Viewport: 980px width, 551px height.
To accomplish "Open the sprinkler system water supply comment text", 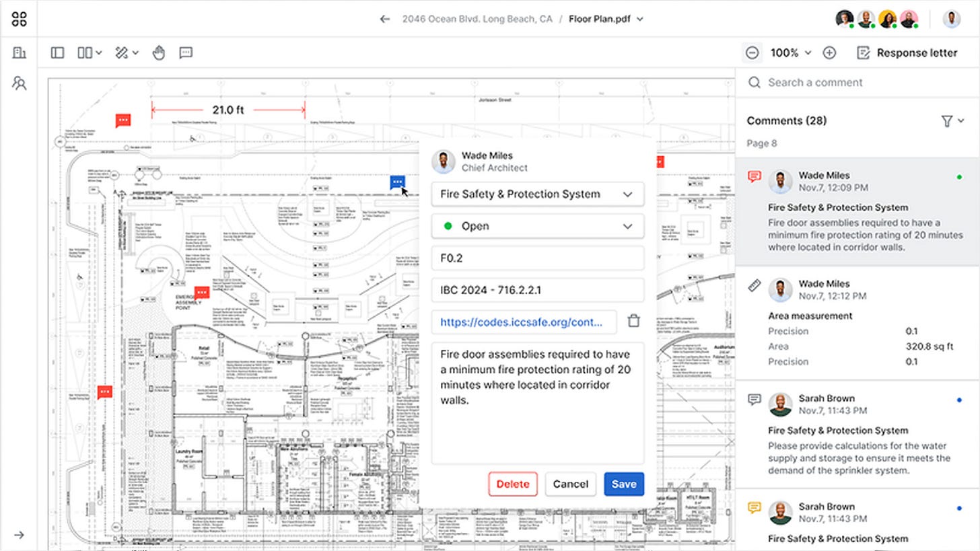I will (859, 458).
